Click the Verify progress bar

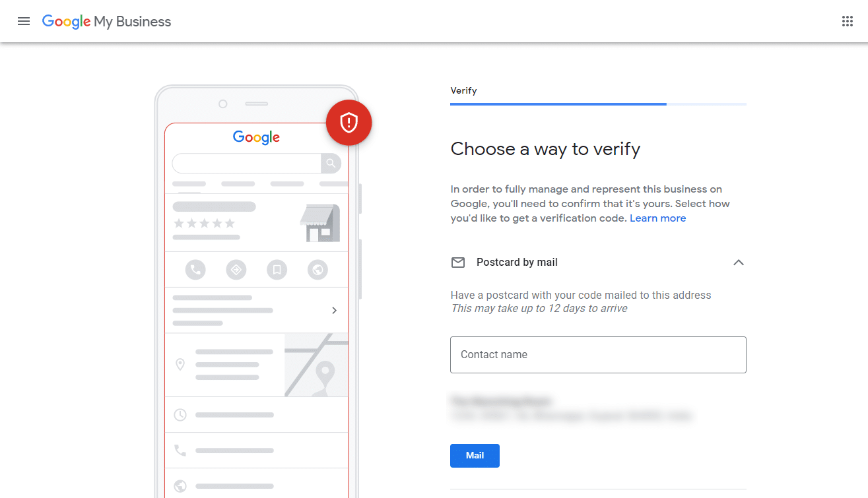click(x=598, y=104)
